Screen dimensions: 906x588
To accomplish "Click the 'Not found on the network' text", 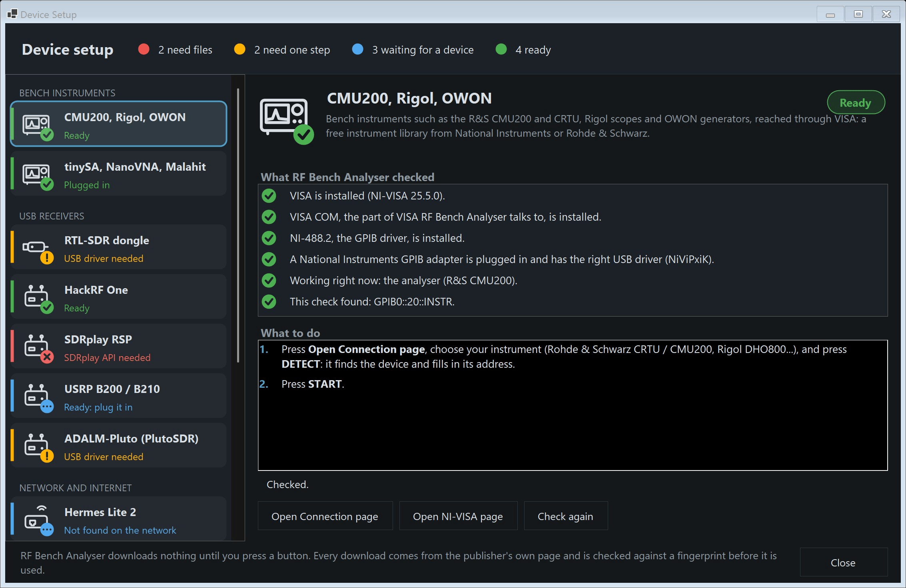I will [120, 530].
